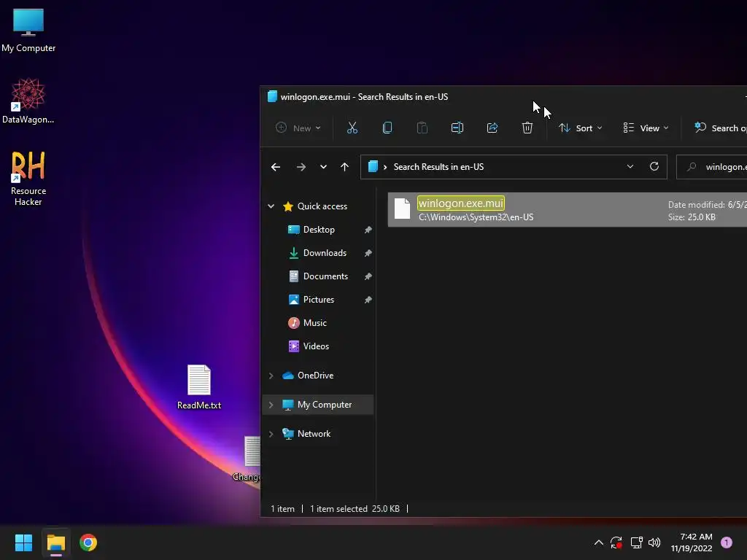Open the clock showing 7:42 AM
Image resolution: width=747 pixels, height=560 pixels.
click(x=692, y=542)
